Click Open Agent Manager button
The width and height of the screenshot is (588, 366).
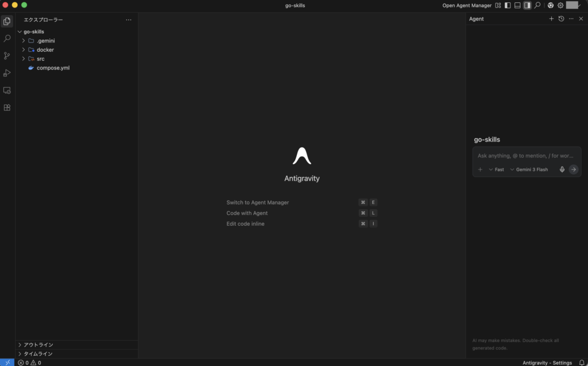pyautogui.click(x=467, y=5)
